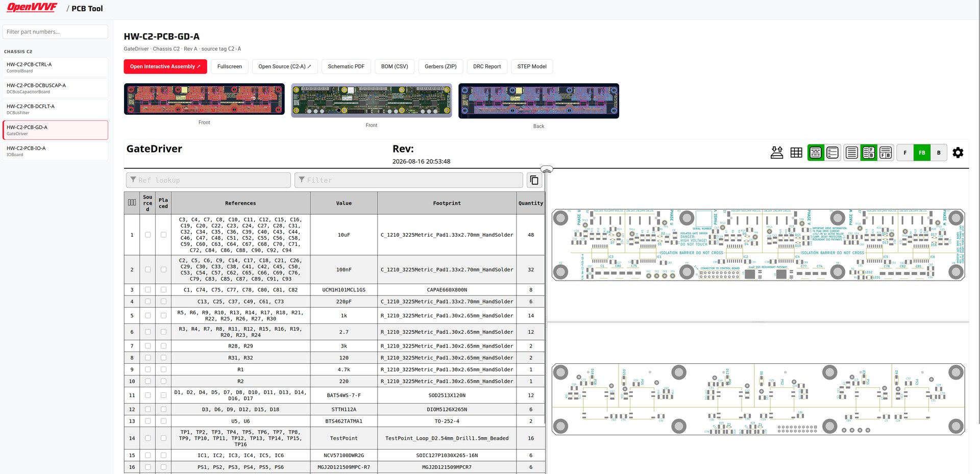
Task: Open the save/load settings file icon
Action: (777, 153)
